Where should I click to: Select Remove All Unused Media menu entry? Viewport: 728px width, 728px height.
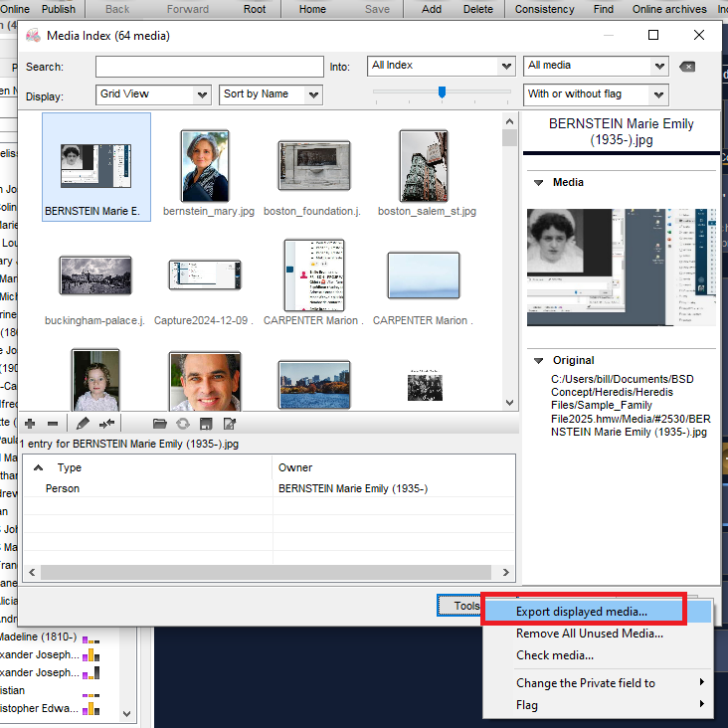click(x=589, y=634)
